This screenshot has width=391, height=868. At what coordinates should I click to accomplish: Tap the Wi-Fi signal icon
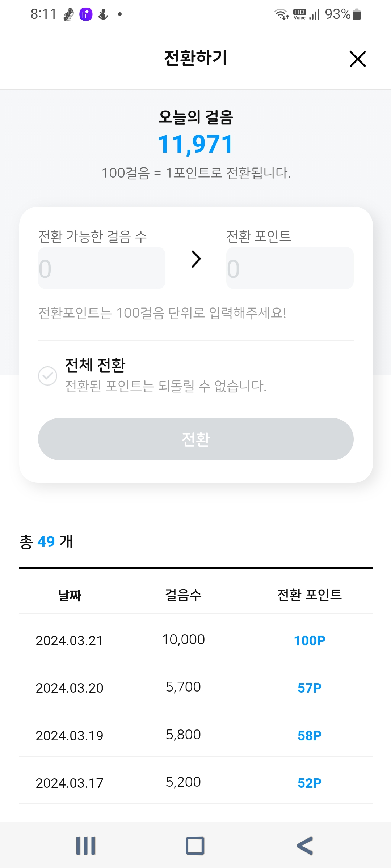[x=281, y=14]
